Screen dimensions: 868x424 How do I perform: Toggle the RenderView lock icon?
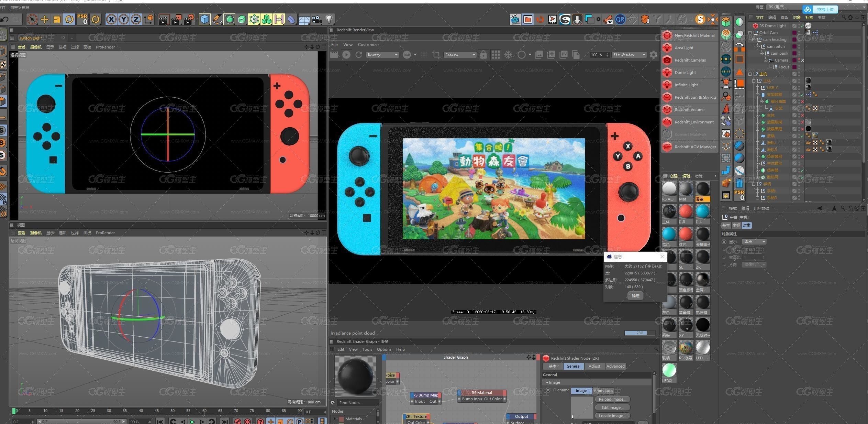point(483,55)
